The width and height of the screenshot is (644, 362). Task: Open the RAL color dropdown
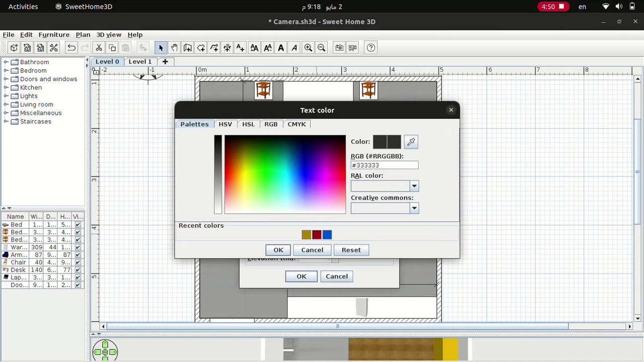point(414,187)
